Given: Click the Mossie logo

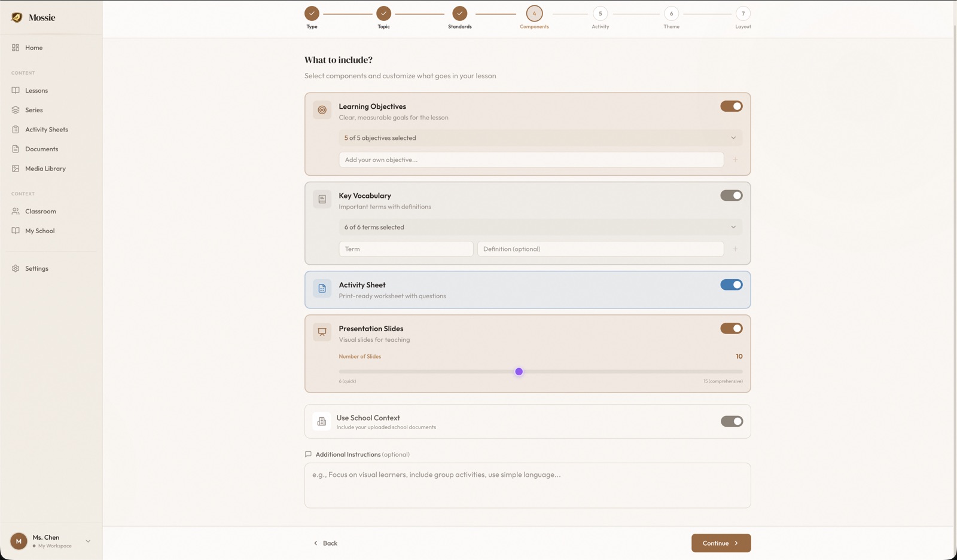Looking at the screenshot, I should 33,17.
